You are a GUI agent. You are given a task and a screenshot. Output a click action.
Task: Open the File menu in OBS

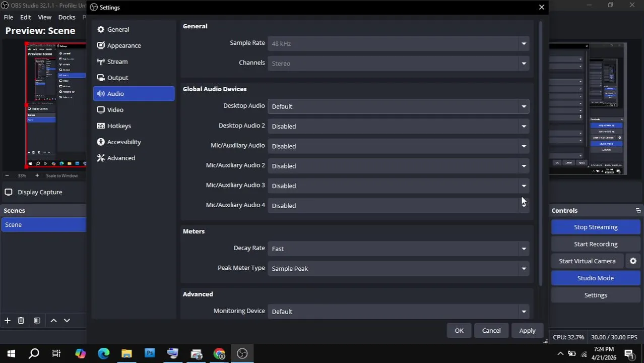click(9, 17)
